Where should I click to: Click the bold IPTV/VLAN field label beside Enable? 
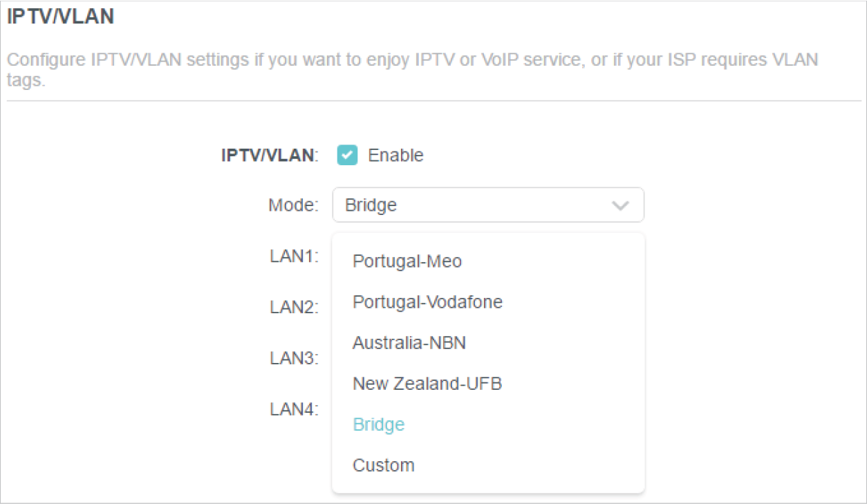(x=269, y=156)
